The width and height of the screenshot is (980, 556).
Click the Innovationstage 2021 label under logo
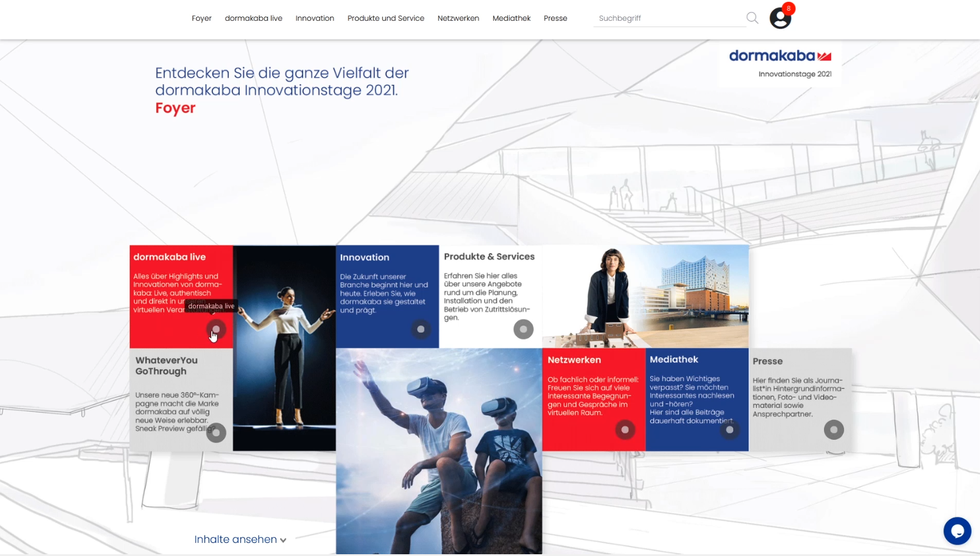pyautogui.click(x=795, y=74)
